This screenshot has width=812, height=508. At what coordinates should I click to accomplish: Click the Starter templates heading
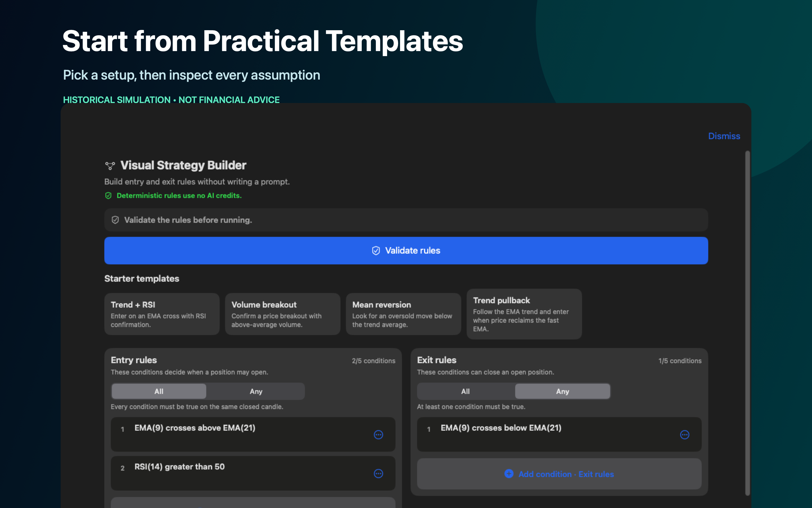(x=142, y=278)
